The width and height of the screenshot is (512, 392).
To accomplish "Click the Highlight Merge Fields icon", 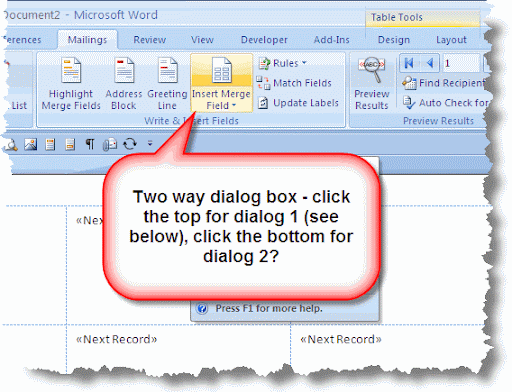I will click(x=71, y=70).
